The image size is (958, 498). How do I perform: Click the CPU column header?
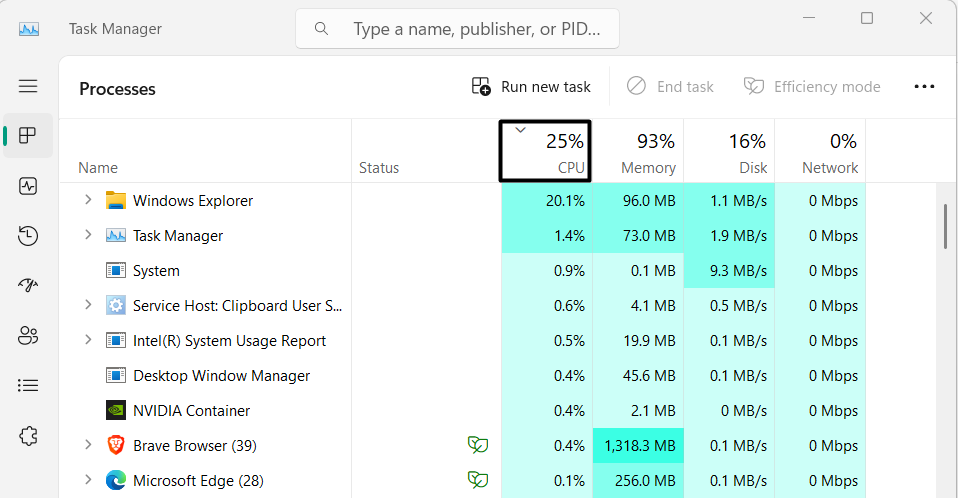coord(546,152)
